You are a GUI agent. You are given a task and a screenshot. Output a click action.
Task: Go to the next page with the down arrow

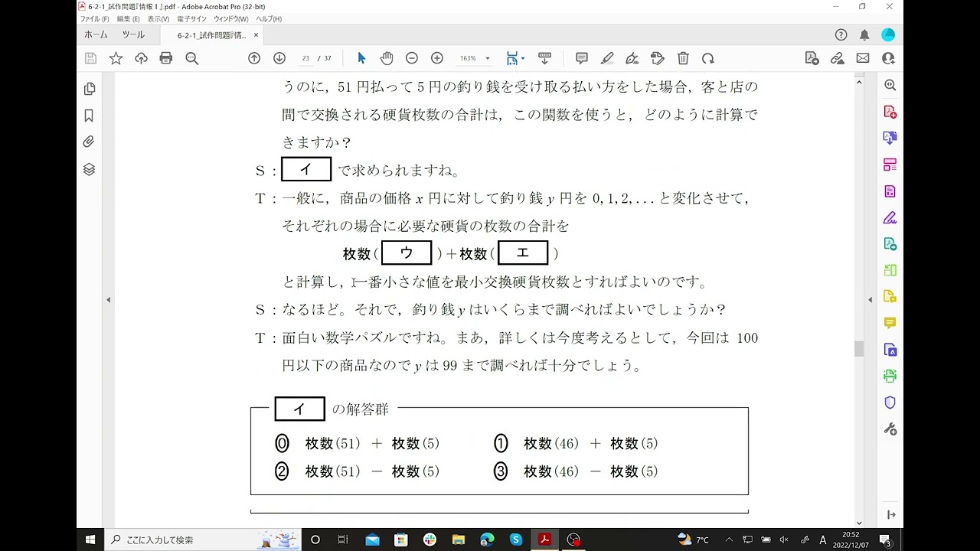click(x=279, y=58)
